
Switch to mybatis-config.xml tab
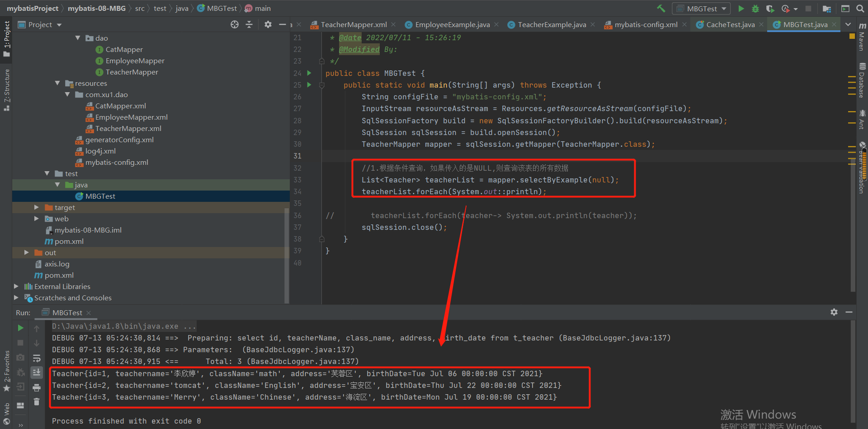pyautogui.click(x=646, y=24)
